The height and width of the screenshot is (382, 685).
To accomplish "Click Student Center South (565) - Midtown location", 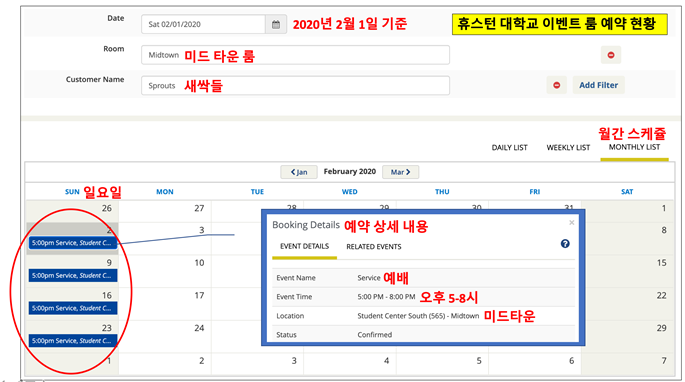I will tap(418, 316).
